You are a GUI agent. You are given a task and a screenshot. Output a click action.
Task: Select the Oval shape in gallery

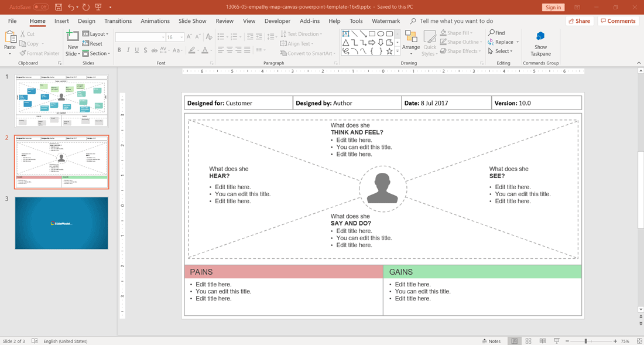381,33
